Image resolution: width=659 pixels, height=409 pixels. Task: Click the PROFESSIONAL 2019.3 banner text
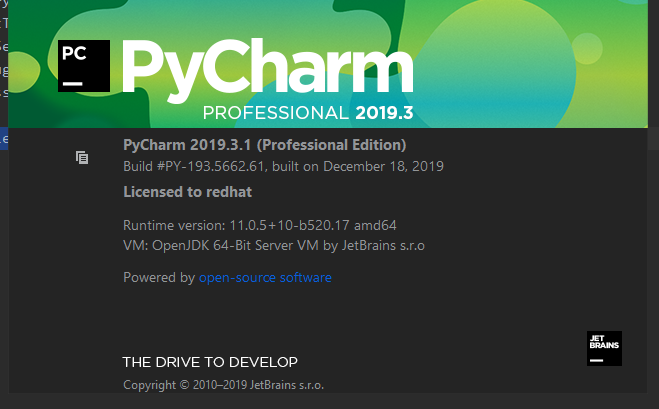pos(308,113)
